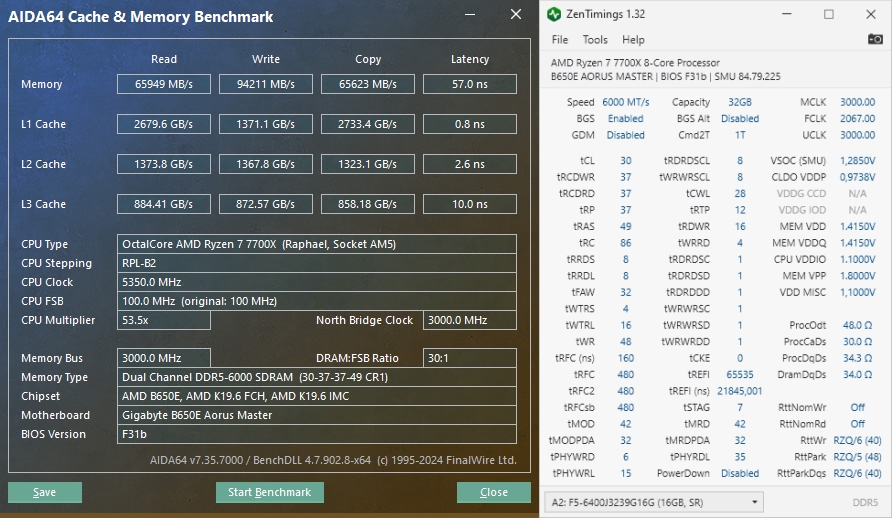The image size is (892, 518).
Task: Click the DDR5 label in ZenTimings
Action: [x=865, y=503]
